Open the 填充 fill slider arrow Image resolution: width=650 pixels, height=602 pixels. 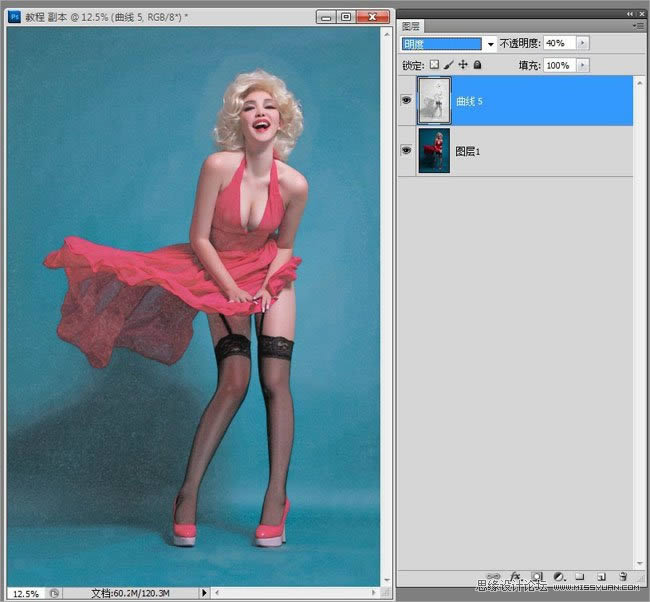[583, 65]
